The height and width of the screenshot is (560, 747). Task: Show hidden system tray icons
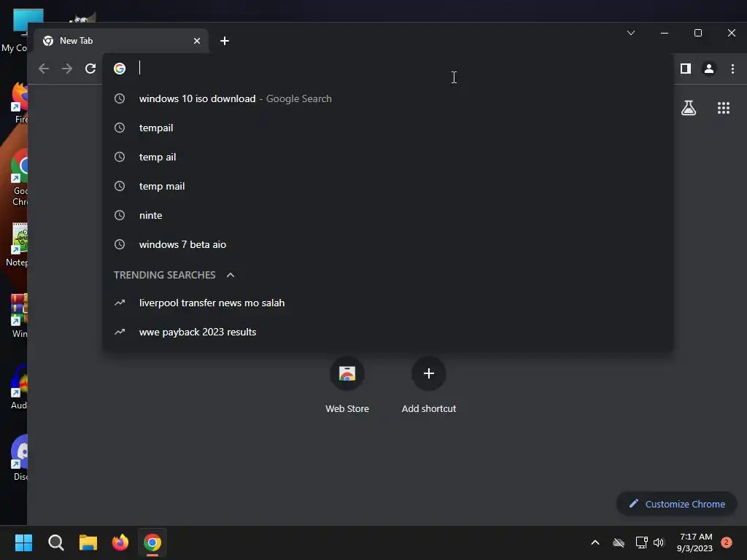coord(595,542)
